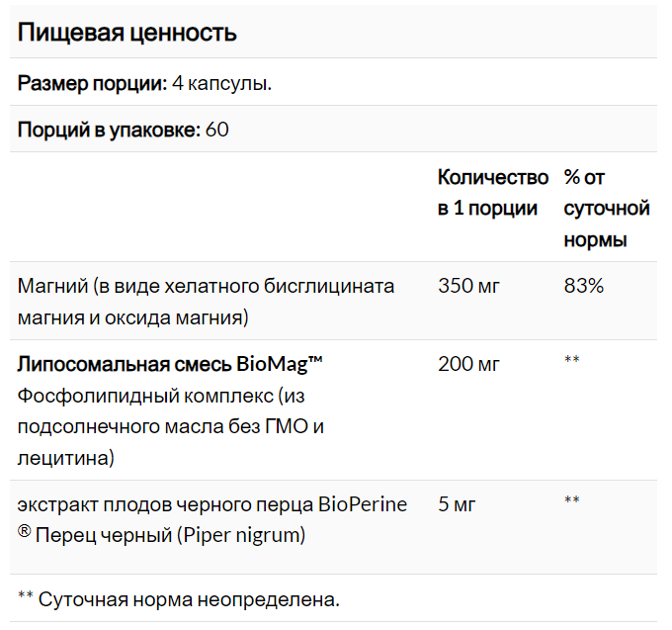Select the 'Размер порции' label
The image size is (672, 630).
92,83
